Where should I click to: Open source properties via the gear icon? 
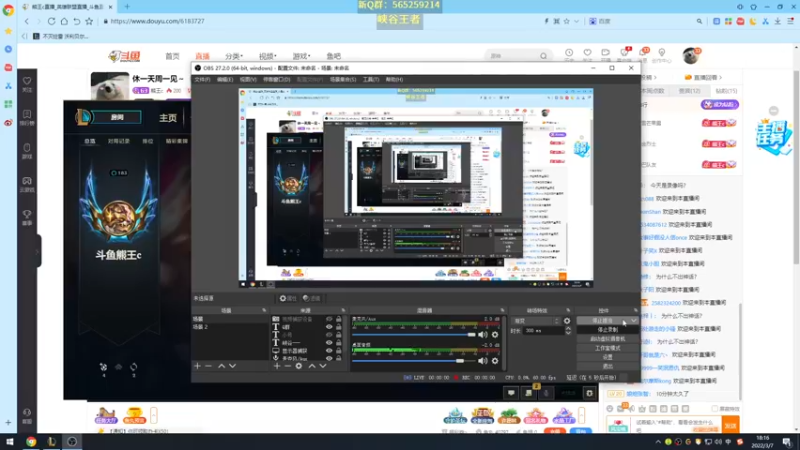point(299,366)
